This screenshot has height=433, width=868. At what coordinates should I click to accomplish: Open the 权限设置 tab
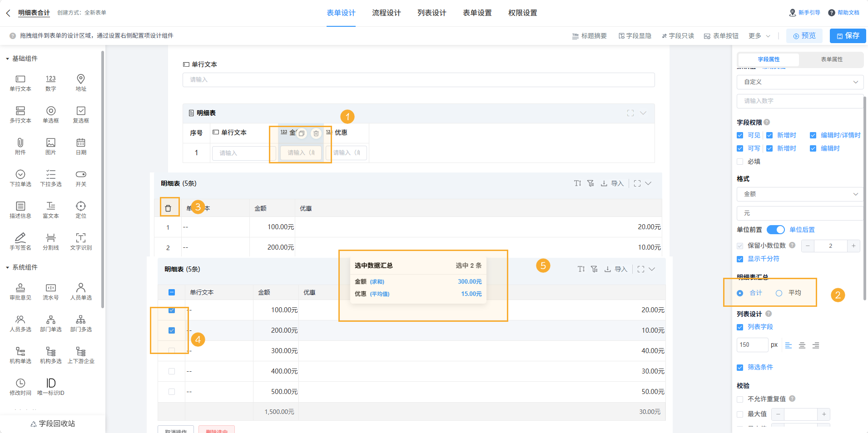coord(523,13)
